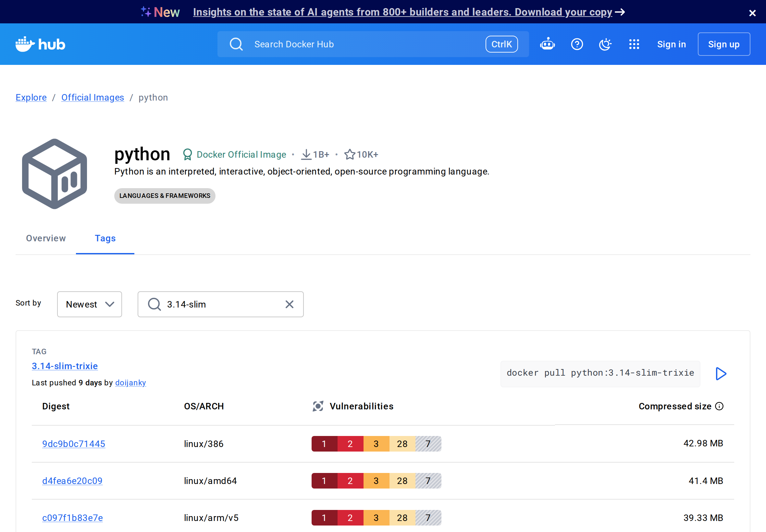The height and width of the screenshot is (532, 766).
Task: Switch to the Overview tab
Action: click(46, 238)
